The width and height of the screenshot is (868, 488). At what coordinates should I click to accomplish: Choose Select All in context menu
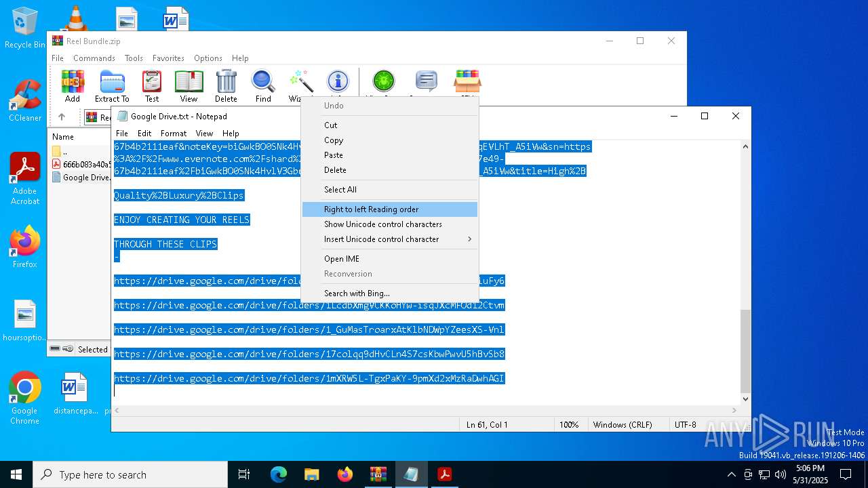(390, 190)
